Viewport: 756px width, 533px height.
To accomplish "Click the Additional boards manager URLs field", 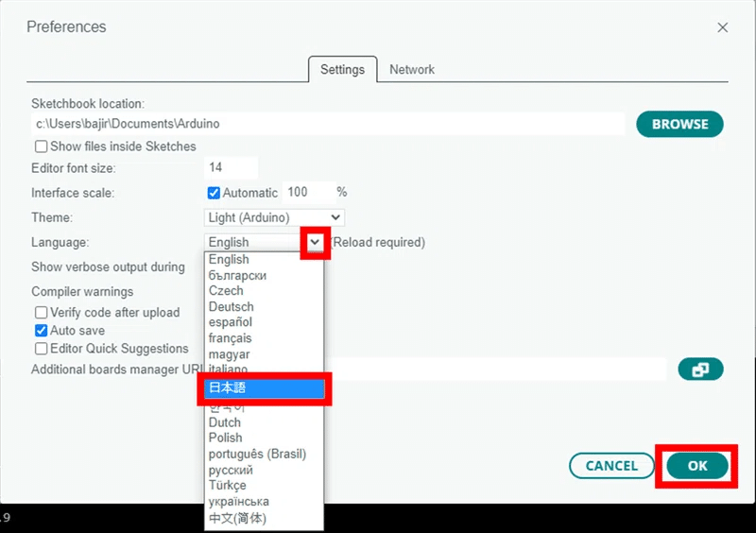I will [494, 370].
